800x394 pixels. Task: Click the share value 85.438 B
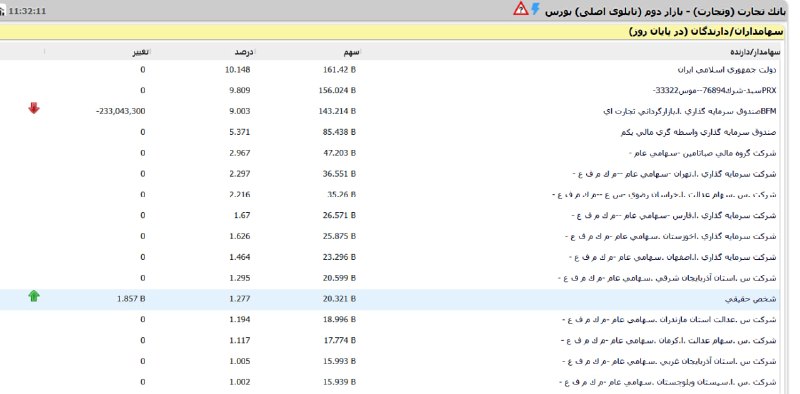[339, 132]
